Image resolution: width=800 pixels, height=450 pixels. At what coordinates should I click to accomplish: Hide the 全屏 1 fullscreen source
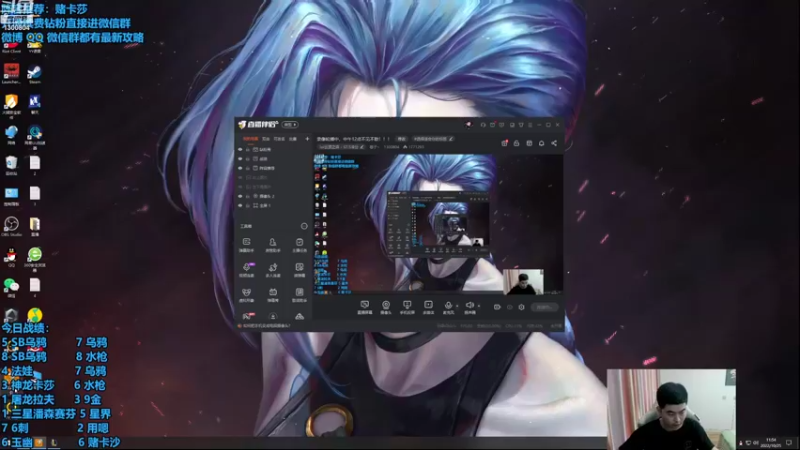click(240, 205)
